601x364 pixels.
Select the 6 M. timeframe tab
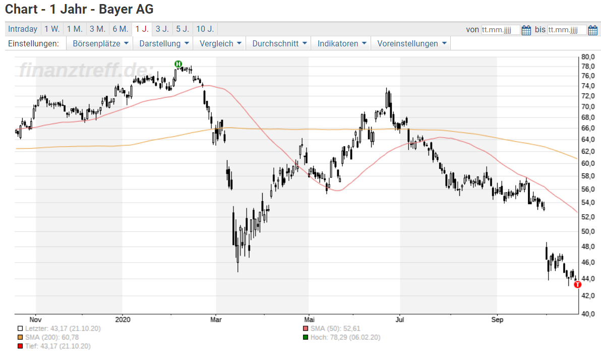(x=121, y=29)
